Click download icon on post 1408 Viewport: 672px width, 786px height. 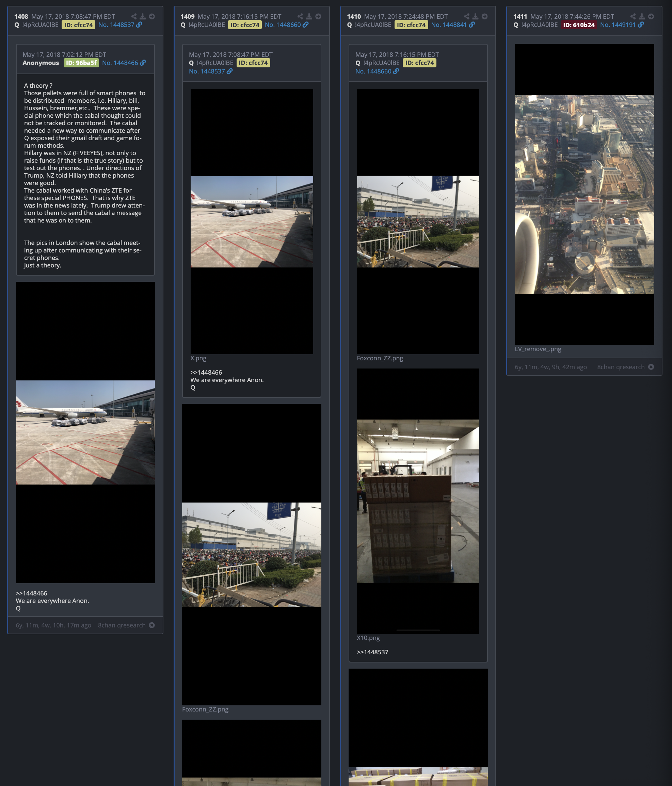(x=143, y=16)
